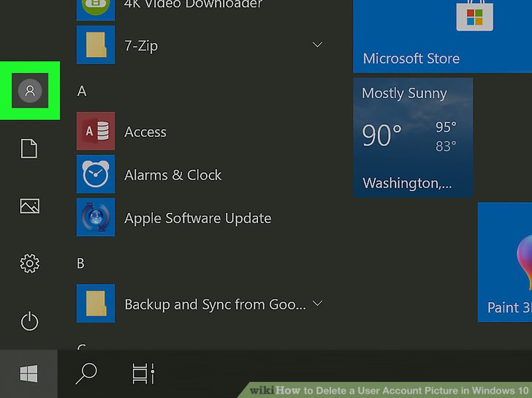Open Task View on the taskbar
The height and width of the screenshot is (398, 532).
143,374
